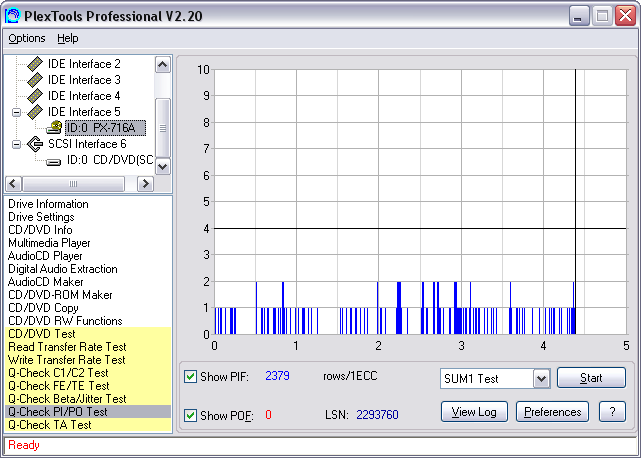Select IDE Interface 3 label

(84, 80)
